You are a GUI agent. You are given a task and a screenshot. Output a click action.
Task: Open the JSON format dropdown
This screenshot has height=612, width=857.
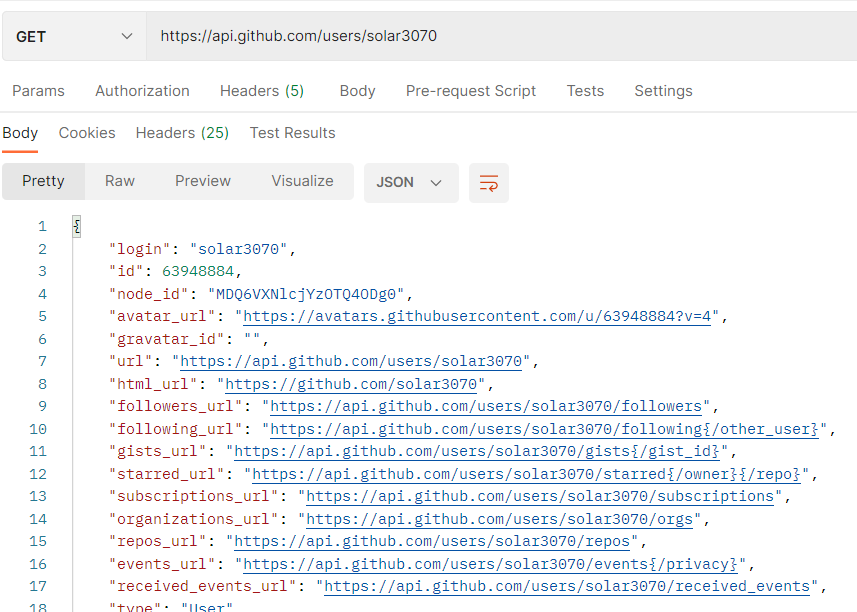(x=411, y=183)
